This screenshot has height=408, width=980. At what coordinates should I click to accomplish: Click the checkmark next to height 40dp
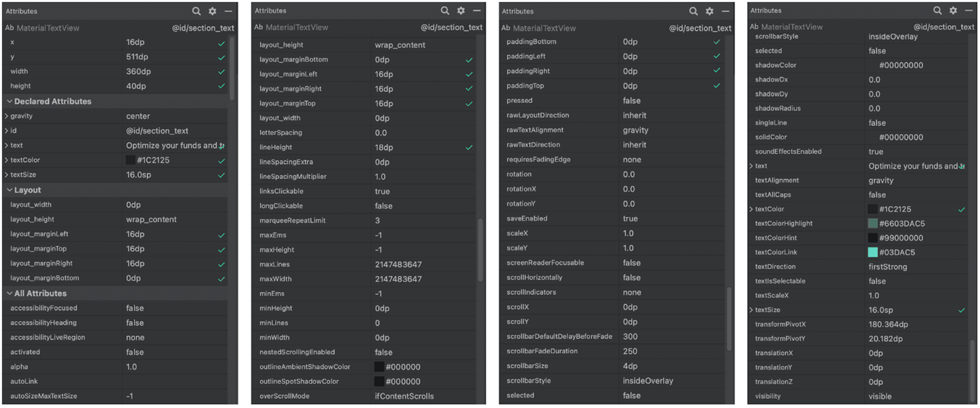point(222,86)
